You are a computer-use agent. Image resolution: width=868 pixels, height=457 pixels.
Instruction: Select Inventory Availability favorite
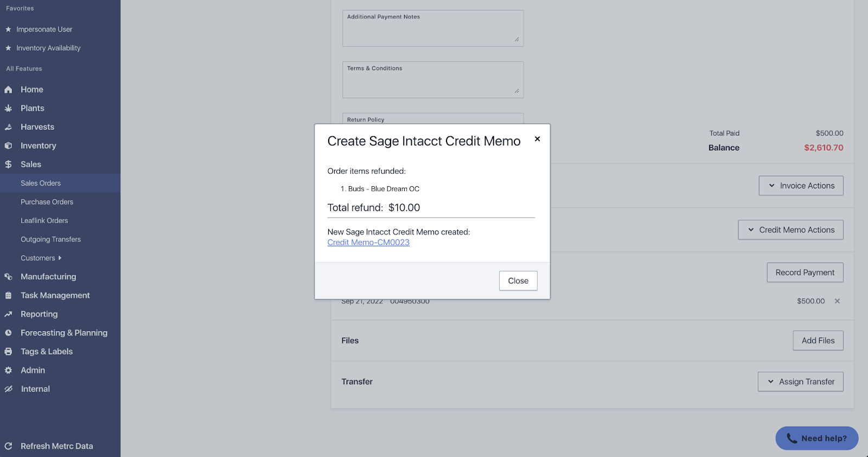[x=48, y=48]
